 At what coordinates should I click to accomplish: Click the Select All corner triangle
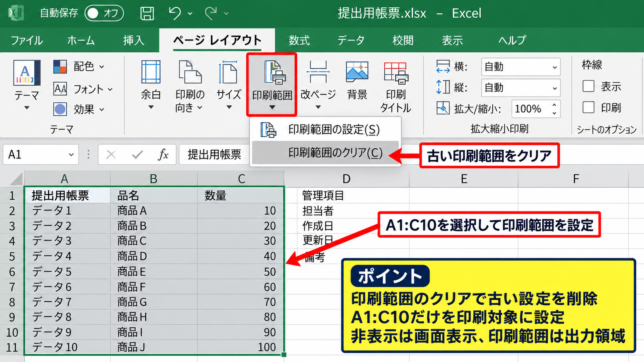point(16,179)
